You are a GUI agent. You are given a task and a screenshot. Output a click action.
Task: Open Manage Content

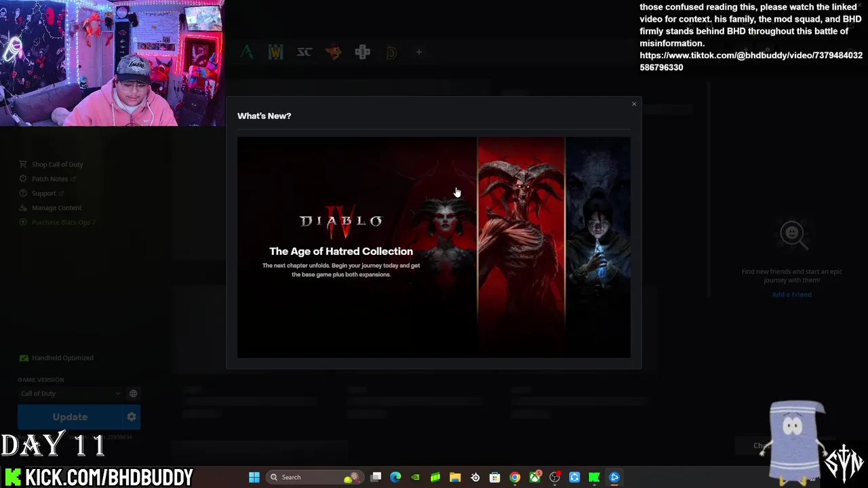click(x=50, y=207)
